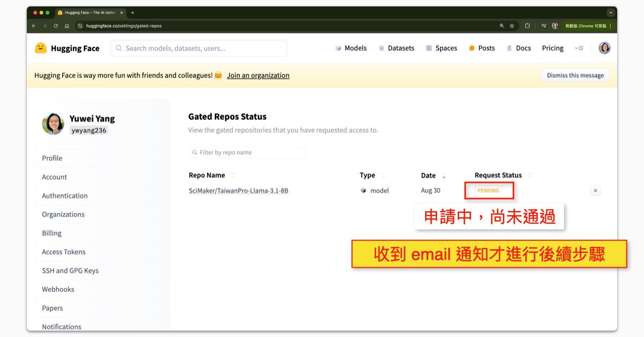Open the Organizations settings section
644x337 pixels.
pos(63,215)
